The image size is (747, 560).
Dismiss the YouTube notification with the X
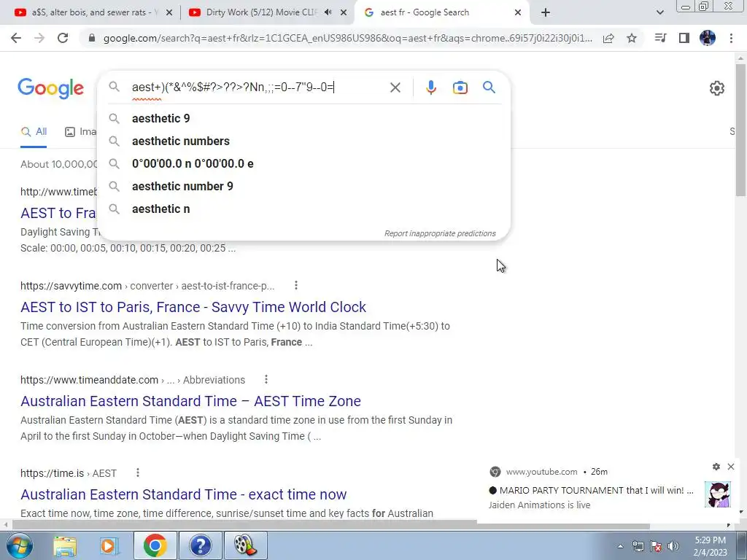point(731,467)
